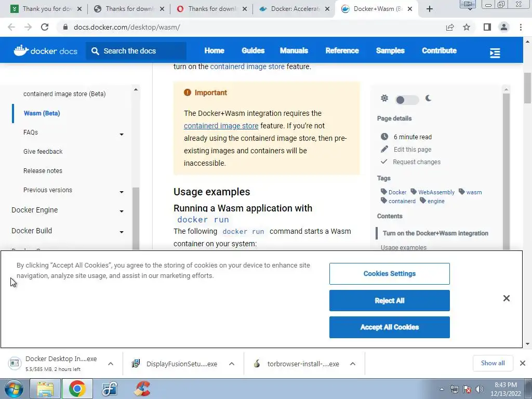Click the browser forward arrow
This screenshot has width=532, height=399.
28,27
